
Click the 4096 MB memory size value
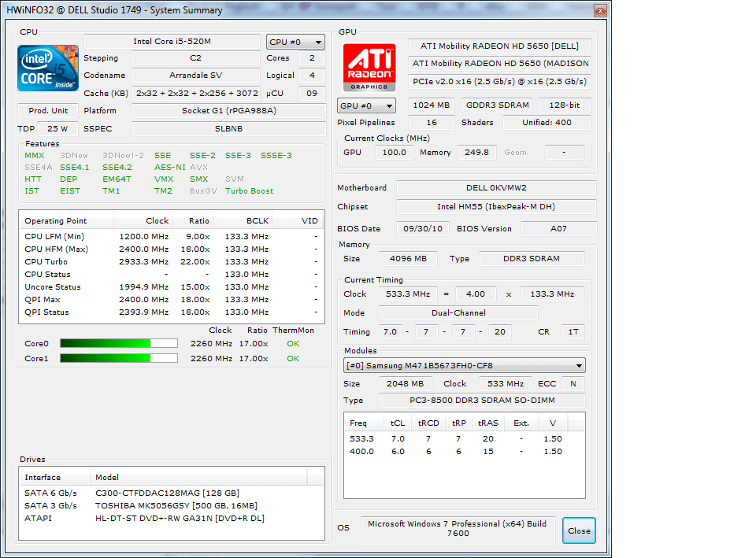coord(409,258)
